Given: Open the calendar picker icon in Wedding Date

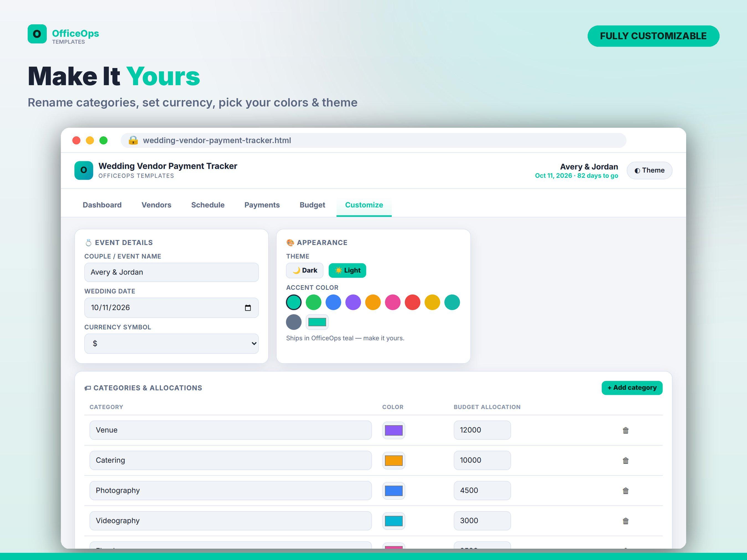Looking at the screenshot, I should (248, 308).
